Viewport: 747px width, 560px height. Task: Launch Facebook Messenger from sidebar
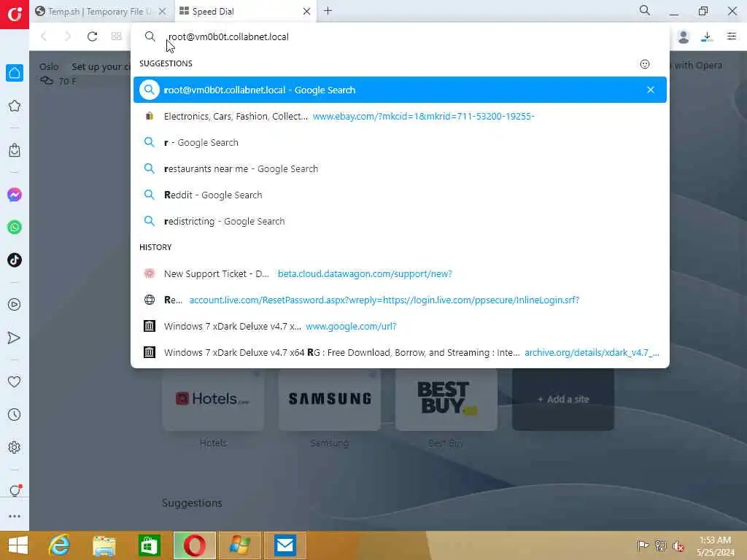pyautogui.click(x=15, y=195)
